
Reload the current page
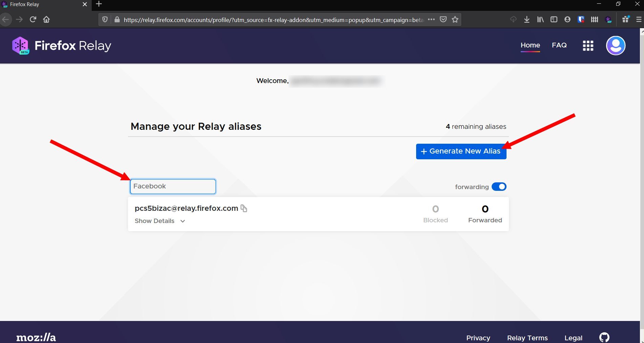pos(33,19)
